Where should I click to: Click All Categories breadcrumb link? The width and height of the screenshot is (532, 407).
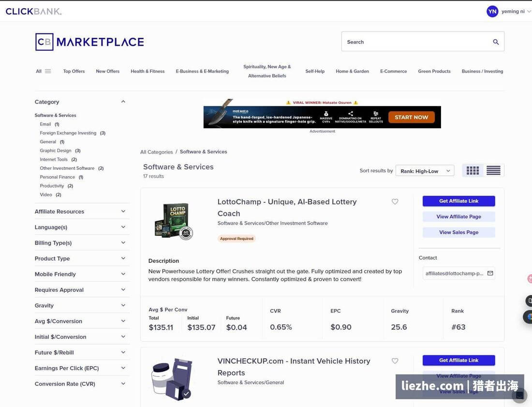156,152
